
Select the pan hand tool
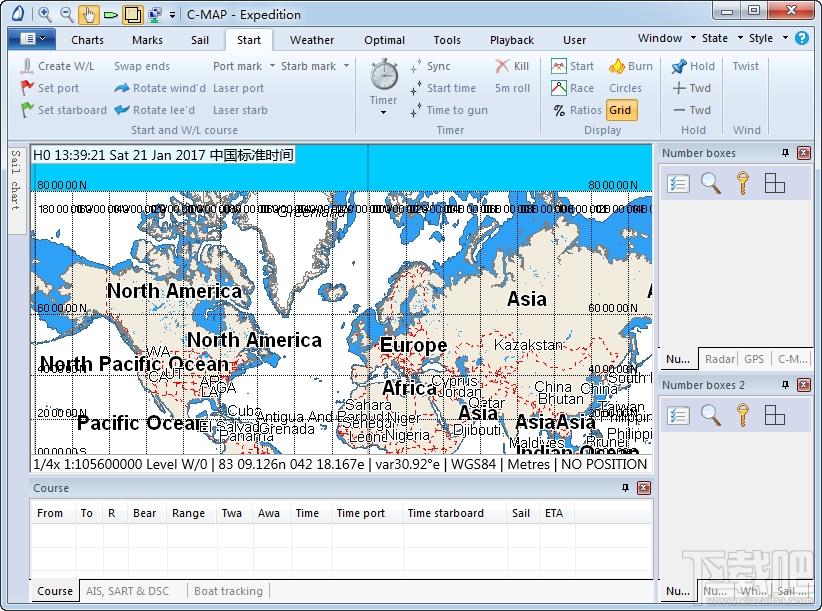(89, 14)
